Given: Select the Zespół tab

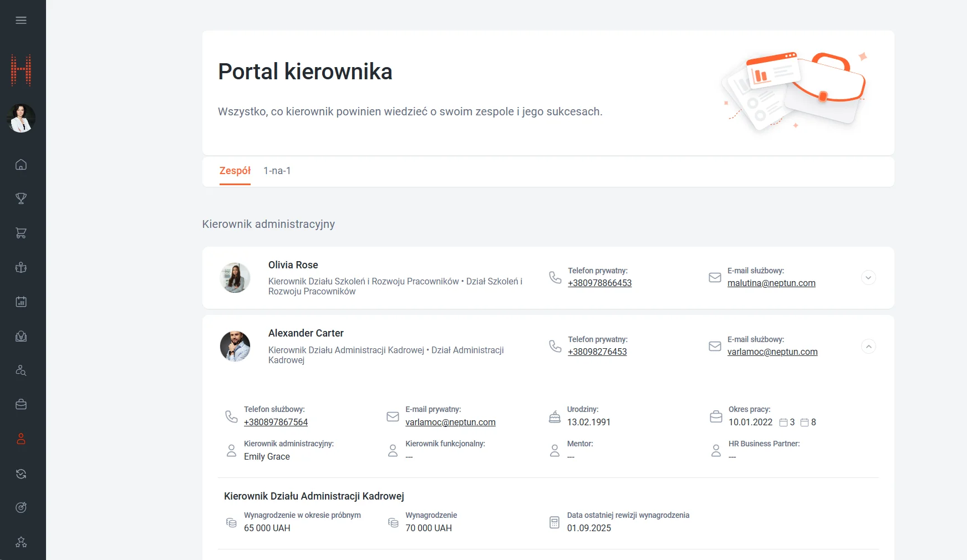Looking at the screenshot, I should coord(235,171).
